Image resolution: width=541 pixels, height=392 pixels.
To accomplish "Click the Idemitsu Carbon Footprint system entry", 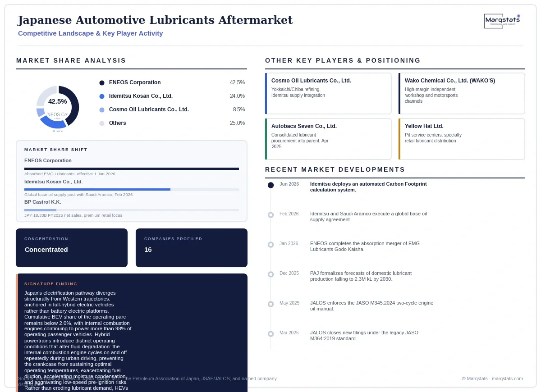I will point(368,187).
